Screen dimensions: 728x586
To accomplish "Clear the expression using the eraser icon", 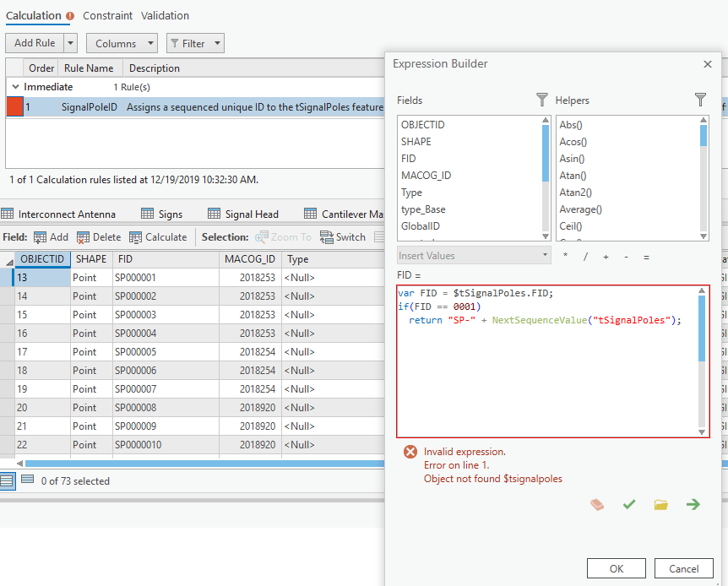I will 597,504.
